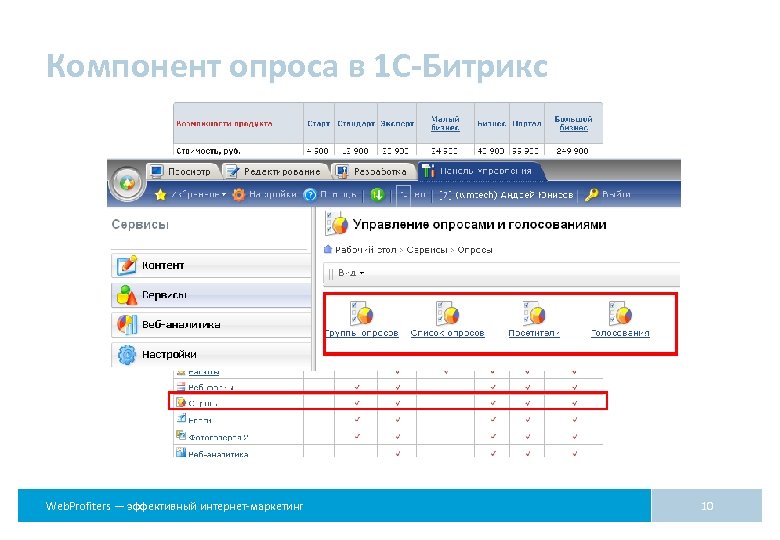The image size is (780, 540).
Task: Click the Веб-аналитика row icon in the table
Action: coord(181,452)
